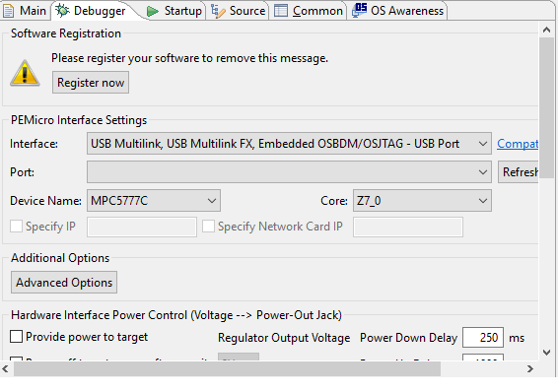The width and height of the screenshot is (558, 392).
Task: Click the OS Awareness tab icon
Action: tap(360, 10)
